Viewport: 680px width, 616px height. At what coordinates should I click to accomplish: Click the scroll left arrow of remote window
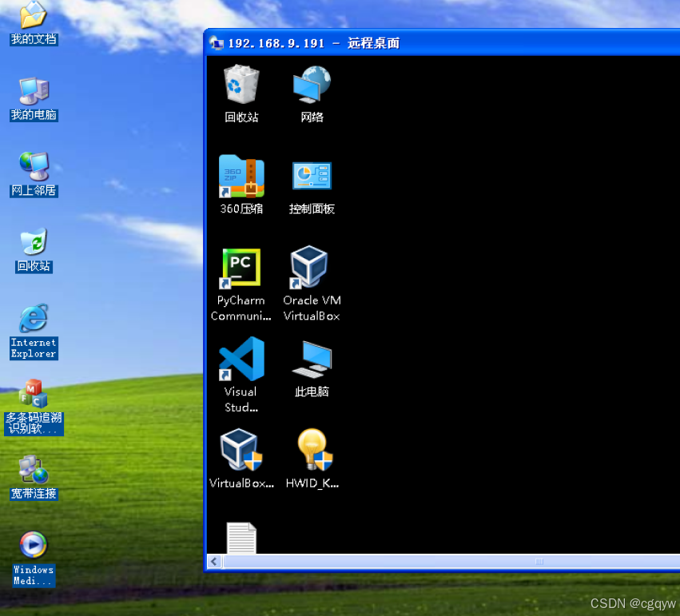point(214,562)
